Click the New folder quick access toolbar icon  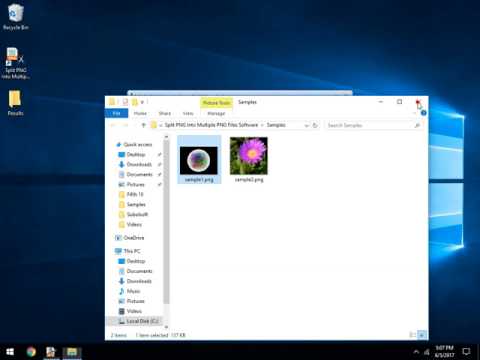(x=134, y=102)
